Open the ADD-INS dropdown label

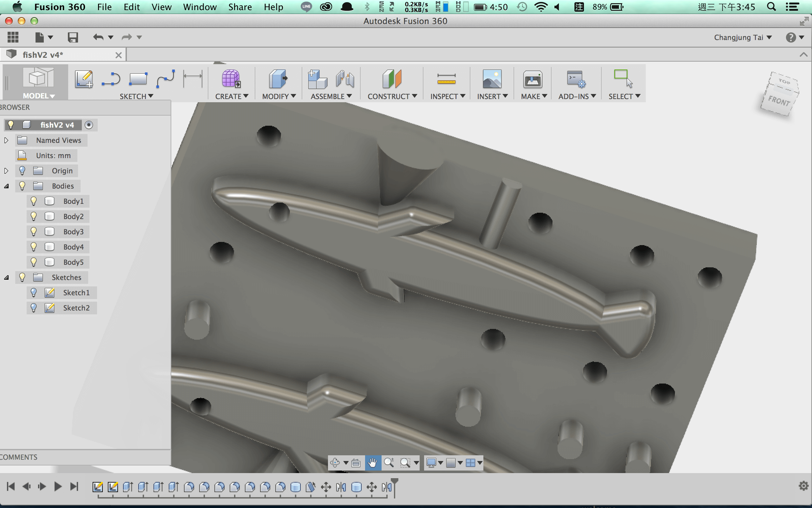577,97
